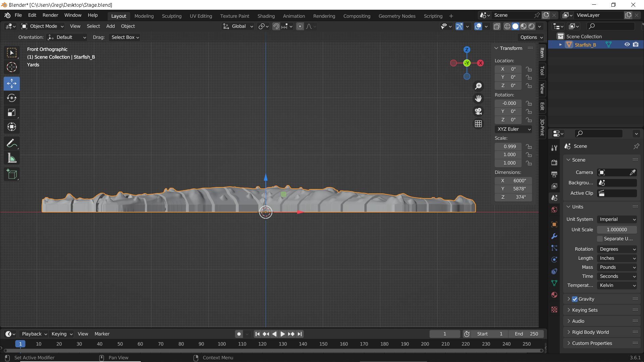Activate the Annotate pencil tool

tap(12, 143)
